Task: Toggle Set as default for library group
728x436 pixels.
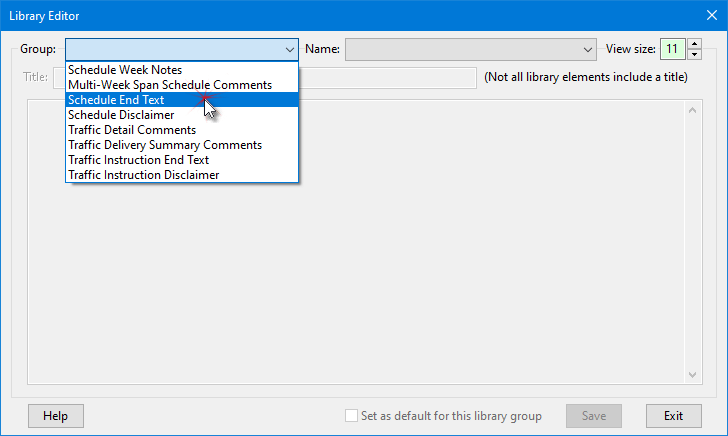Action: 351,416
